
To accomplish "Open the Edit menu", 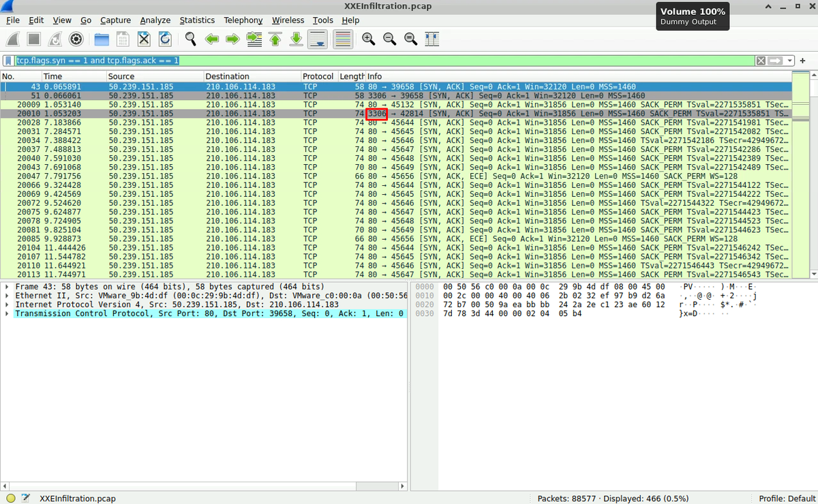I will tap(36, 20).
